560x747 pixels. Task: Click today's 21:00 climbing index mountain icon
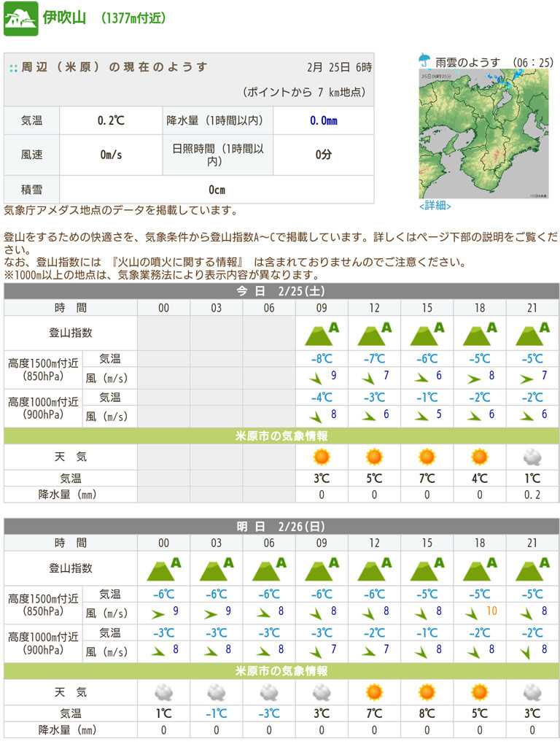point(532,333)
